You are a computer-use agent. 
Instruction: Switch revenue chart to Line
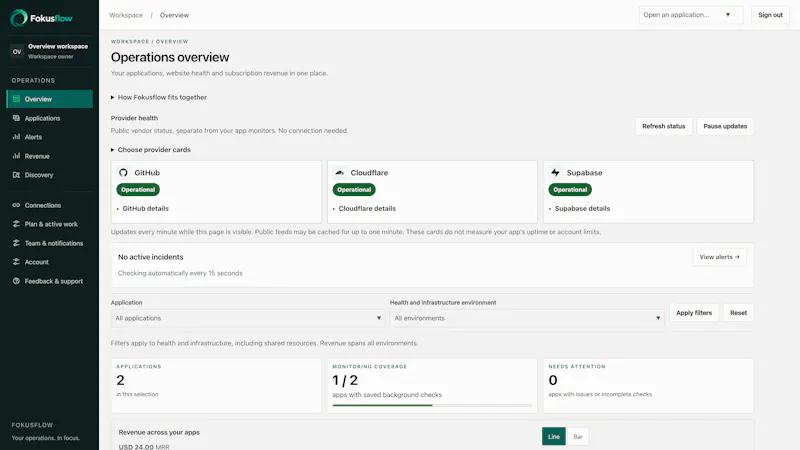click(554, 436)
